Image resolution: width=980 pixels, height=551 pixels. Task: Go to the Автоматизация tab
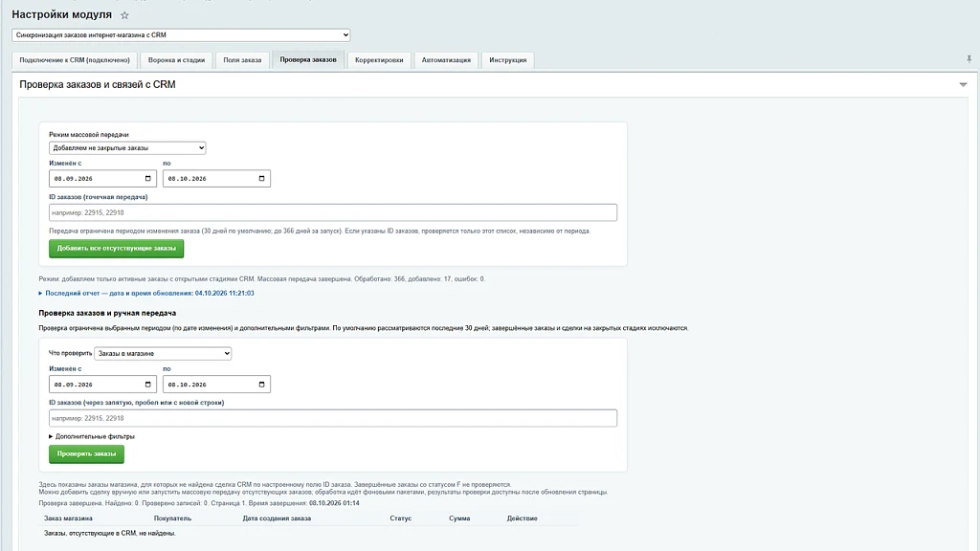click(446, 60)
